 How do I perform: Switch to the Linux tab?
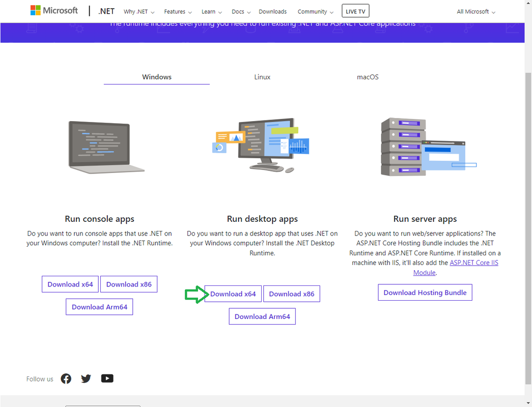click(x=262, y=77)
